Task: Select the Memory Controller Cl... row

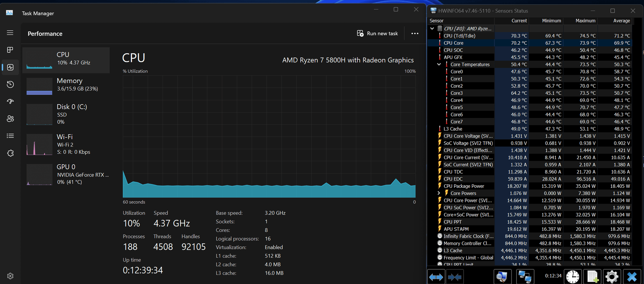Action: (x=530, y=243)
